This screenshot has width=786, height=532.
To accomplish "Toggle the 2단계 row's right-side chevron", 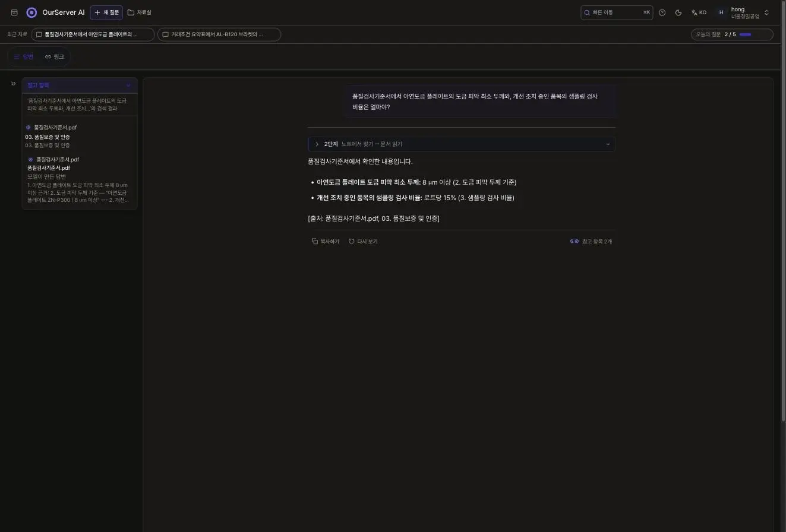I will (x=608, y=144).
